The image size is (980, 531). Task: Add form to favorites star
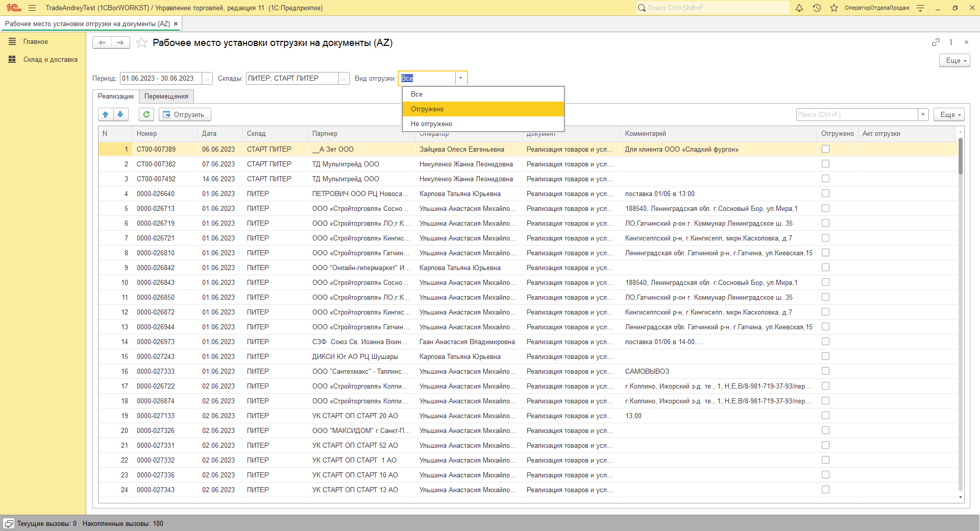[x=141, y=43]
